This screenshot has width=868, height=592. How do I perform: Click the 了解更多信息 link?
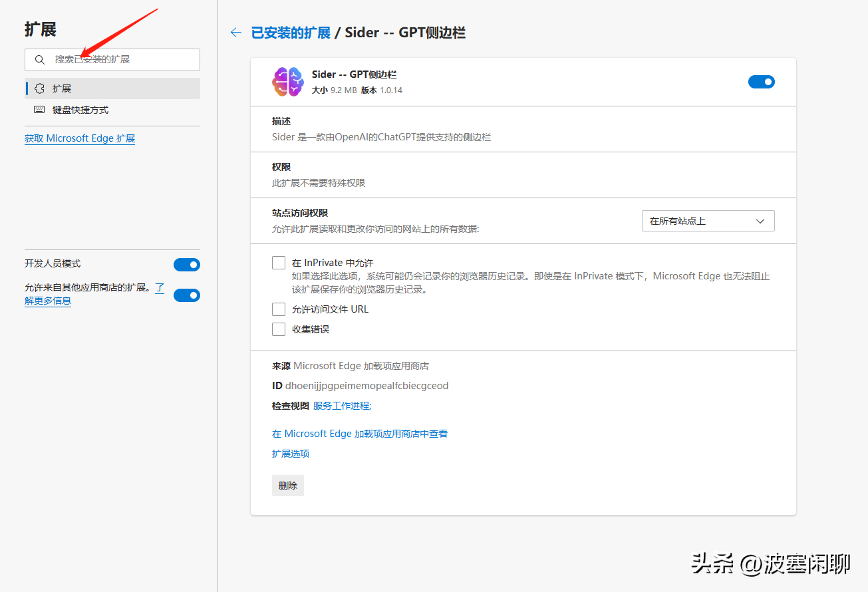click(48, 301)
